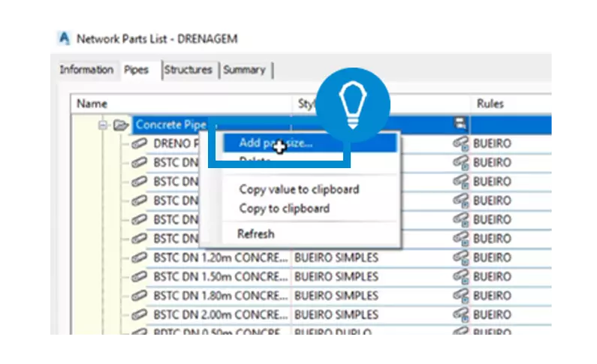This screenshot has height=364, width=597.
Task: Click BUEIRO SIMPLES style of 1.80m pipe
Action: [336, 296]
